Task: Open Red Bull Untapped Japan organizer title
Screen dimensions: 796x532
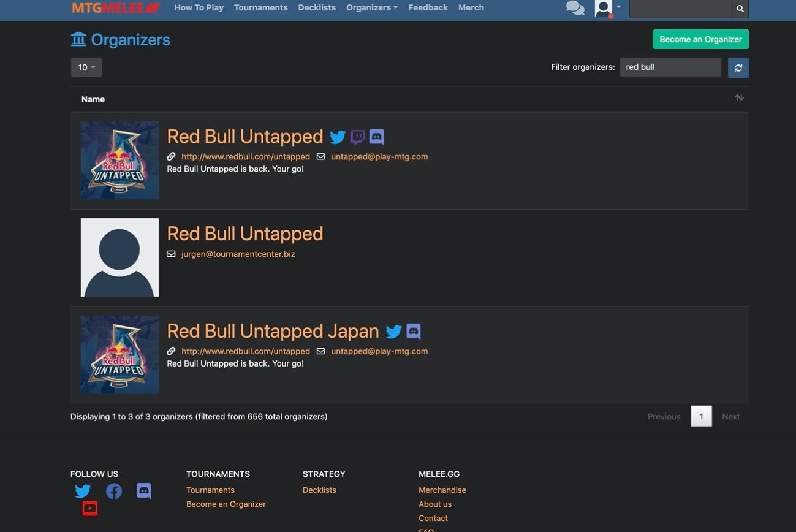Action: point(273,331)
